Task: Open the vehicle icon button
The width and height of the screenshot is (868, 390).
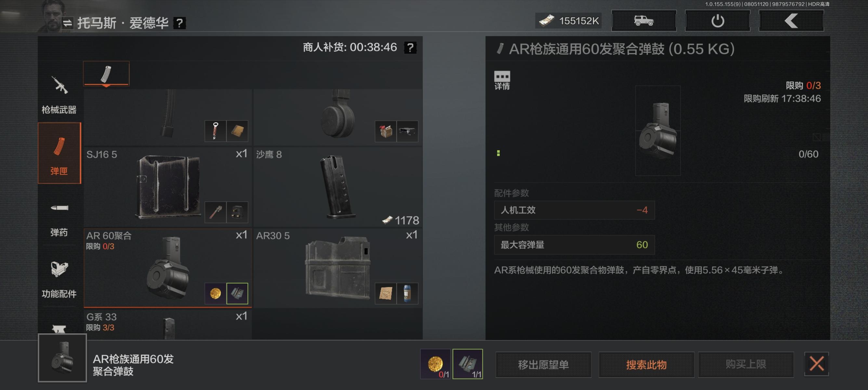Action: pos(644,21)
